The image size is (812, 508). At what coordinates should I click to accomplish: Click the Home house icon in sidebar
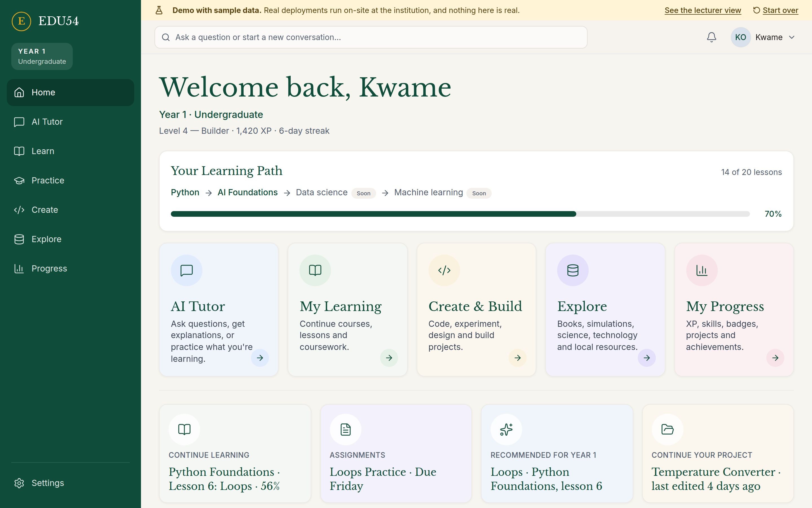19,92
